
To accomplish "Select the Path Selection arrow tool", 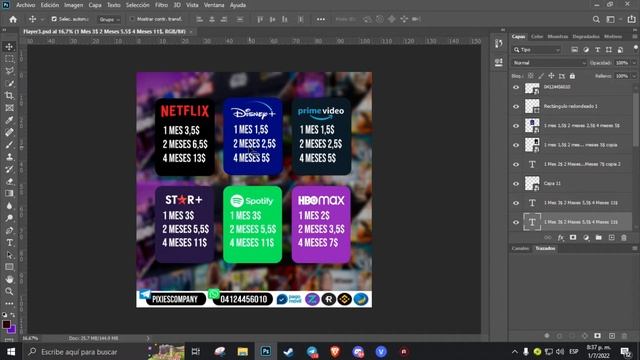I will tap(9, 255).
